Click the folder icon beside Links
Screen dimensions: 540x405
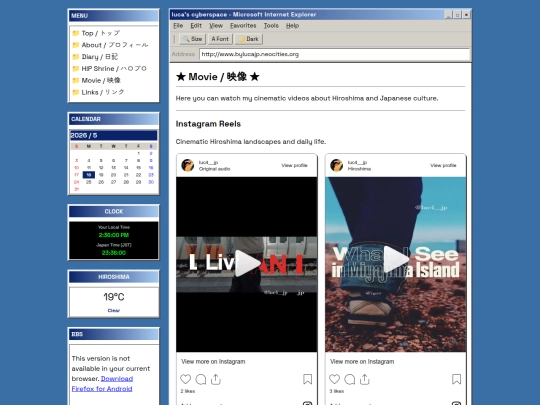click(x=76, y=92)
